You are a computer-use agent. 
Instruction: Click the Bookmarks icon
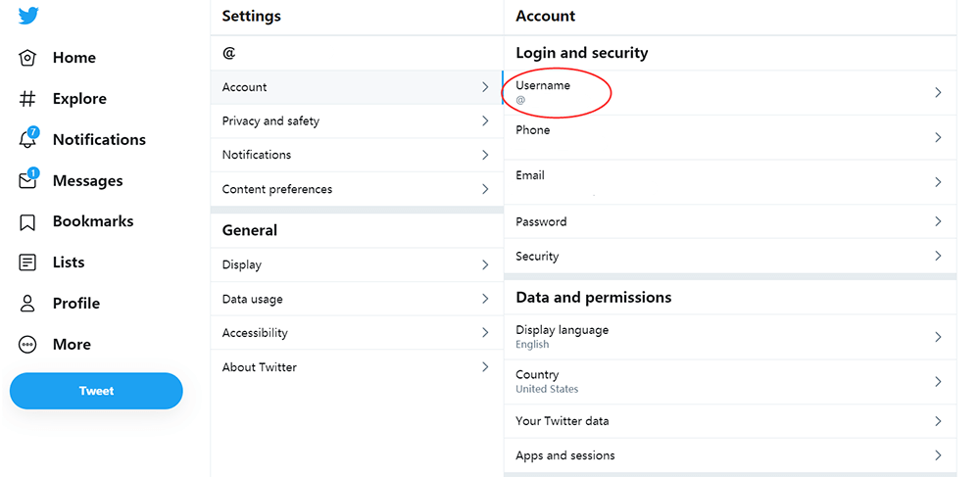point(28,222)
